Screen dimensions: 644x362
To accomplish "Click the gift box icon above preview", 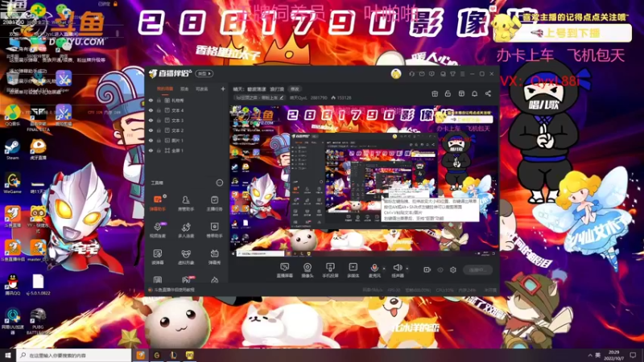I will click(x=435, y=93).
